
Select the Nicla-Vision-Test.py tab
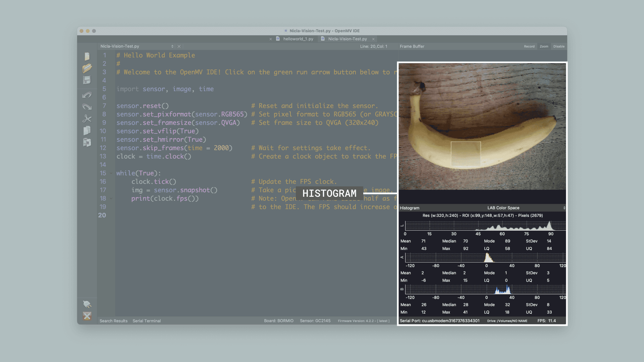(347, 39)
